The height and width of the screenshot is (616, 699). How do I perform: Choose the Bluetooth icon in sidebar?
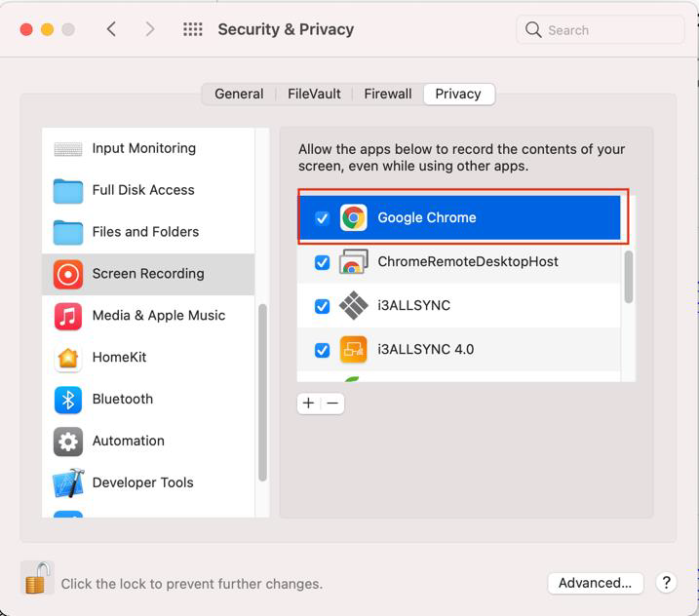point(68,400)
